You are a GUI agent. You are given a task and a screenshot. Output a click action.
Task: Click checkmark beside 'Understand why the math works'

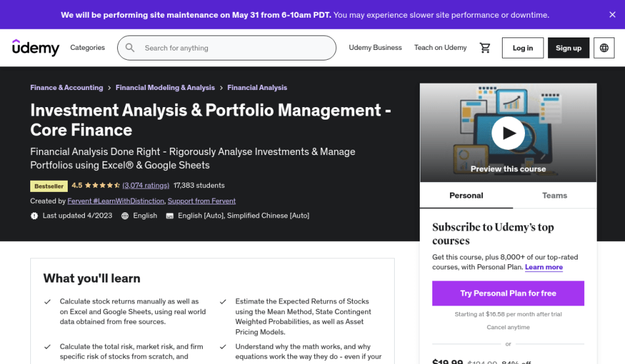[223, 347]
